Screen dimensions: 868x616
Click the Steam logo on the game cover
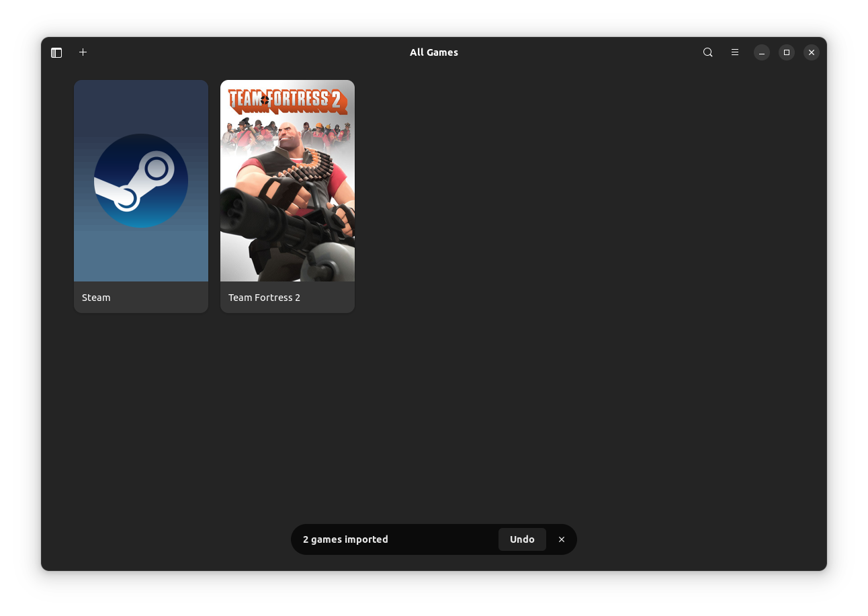pyautogui.click(x=140, y=180)
